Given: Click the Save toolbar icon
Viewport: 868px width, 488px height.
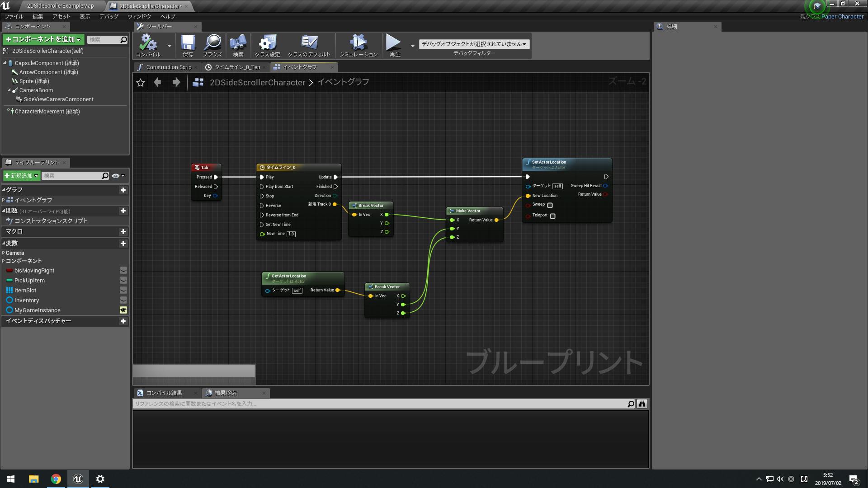Looking at the screenshot, I should (x=188, y=43).
